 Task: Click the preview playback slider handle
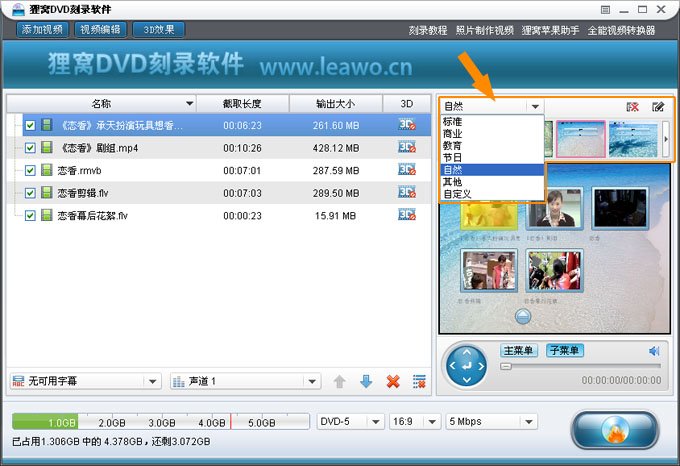tap(506, 366)
